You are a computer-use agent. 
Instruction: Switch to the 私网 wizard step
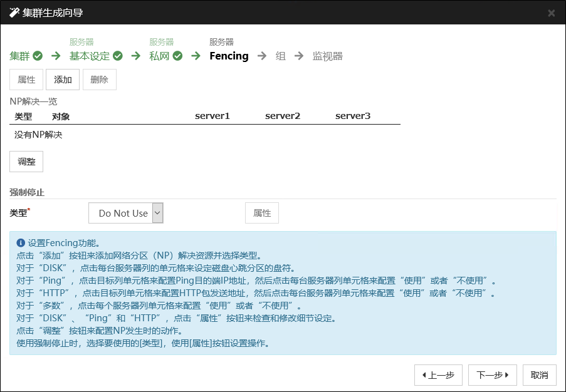pos(160,56)
